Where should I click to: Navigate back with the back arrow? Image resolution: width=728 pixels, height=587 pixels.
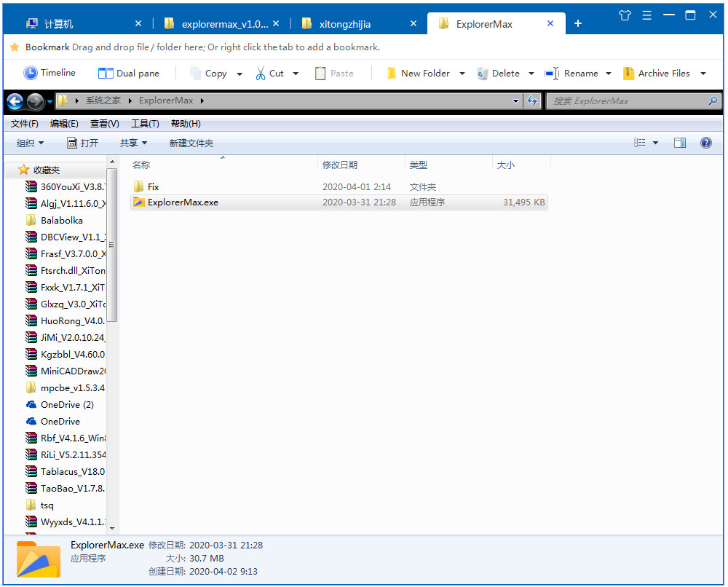click(x=15, y=101)
